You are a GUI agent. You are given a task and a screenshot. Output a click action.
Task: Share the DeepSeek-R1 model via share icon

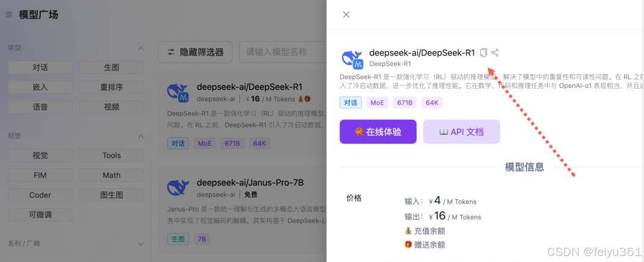coord(495,52)
